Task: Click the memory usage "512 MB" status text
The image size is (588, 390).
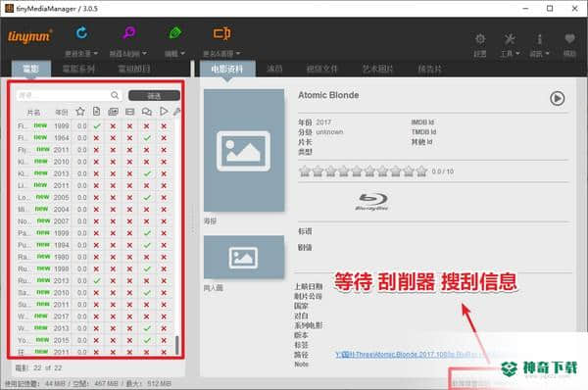Action: 159,383
